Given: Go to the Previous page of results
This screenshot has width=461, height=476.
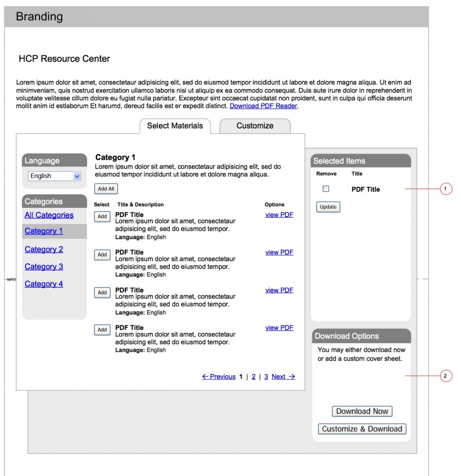Looking at the screenshot, I should (x=219, y=376).
